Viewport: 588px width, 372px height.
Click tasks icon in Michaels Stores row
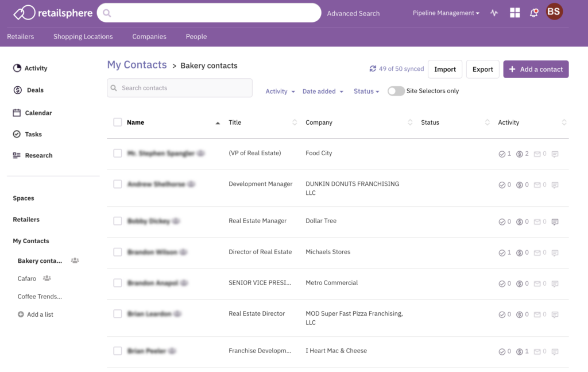(502, 253)
